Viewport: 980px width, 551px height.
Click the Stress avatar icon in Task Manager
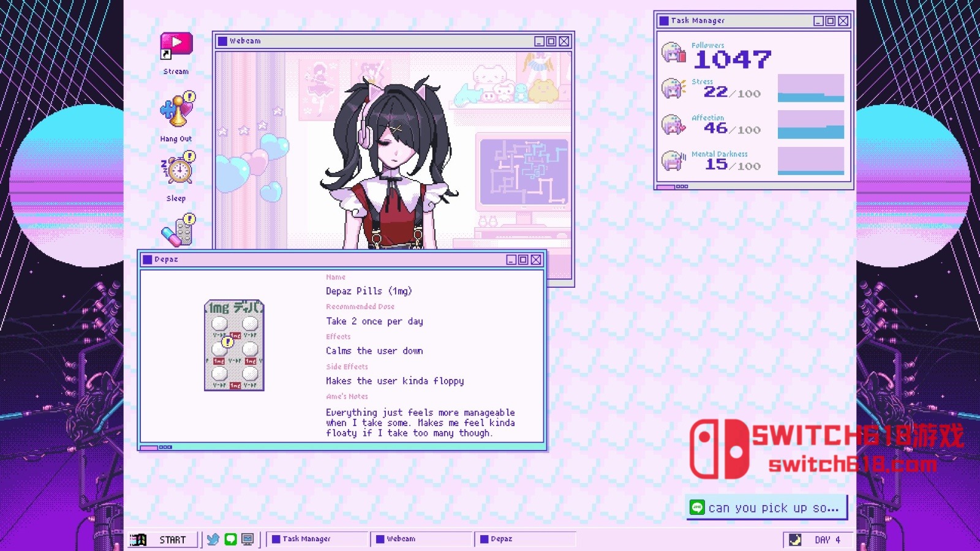click(x=674, y=89)
